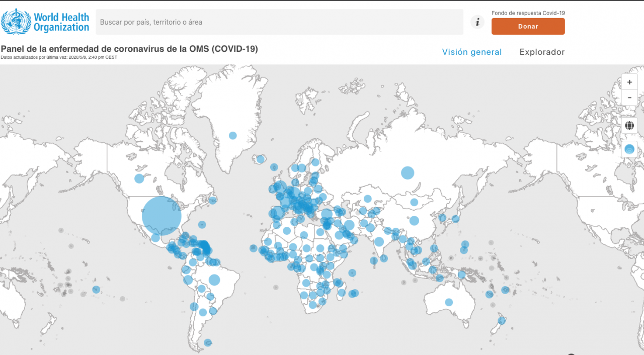Select the Russia case bubble
This screenshot has width=644, height=355.
point(408,173)
